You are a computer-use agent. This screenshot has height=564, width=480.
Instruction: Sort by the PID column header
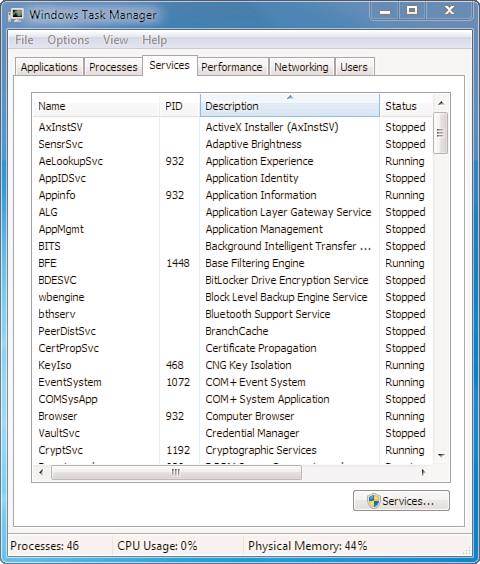pyautogui.click(x=180, y=106)
